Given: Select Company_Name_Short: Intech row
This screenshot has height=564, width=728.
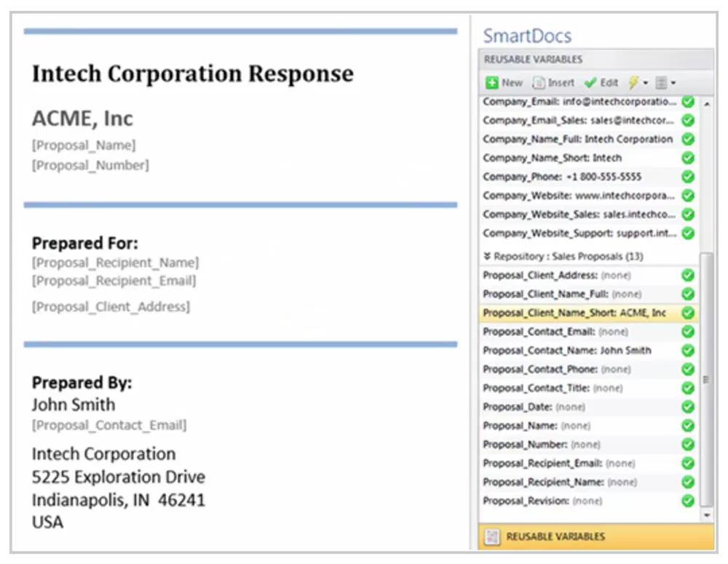Looking at the screenshot, I should coord(588,158).
